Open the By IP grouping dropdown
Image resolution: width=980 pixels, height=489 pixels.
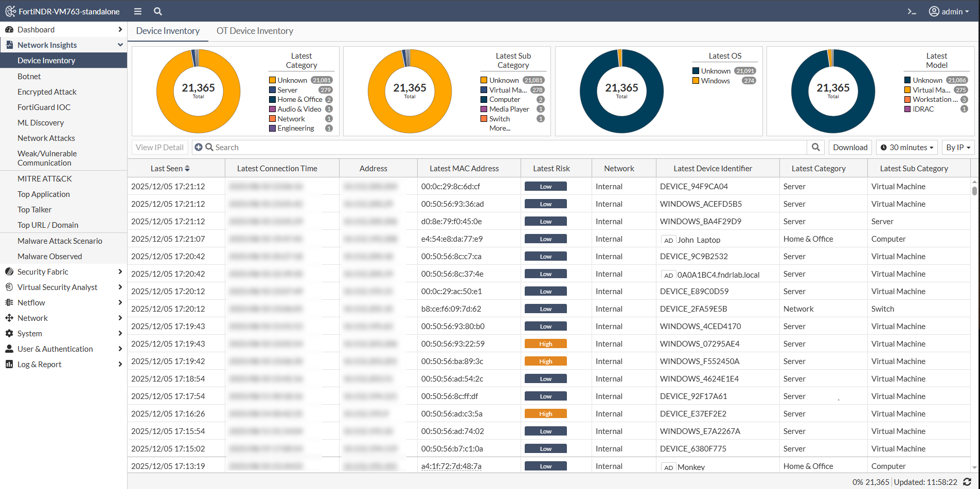pyautogui.click(x=958, y=147)
